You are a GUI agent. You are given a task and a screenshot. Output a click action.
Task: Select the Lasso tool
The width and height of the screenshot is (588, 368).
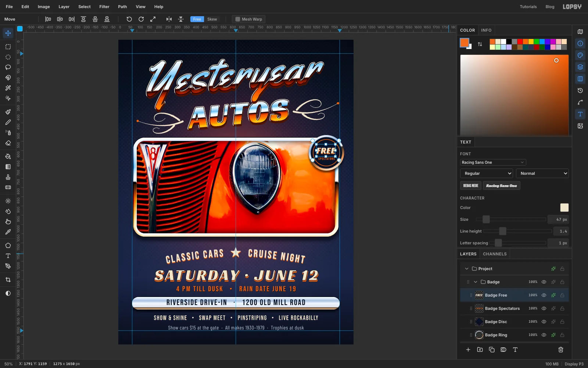pyautogui.click(x=8, y=67)
